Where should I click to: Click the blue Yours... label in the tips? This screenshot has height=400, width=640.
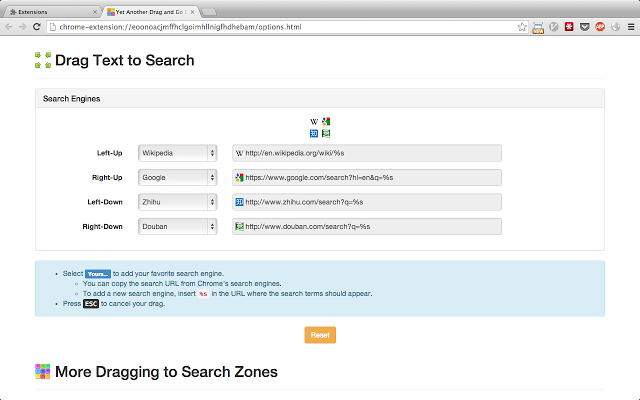click(98, 274)
